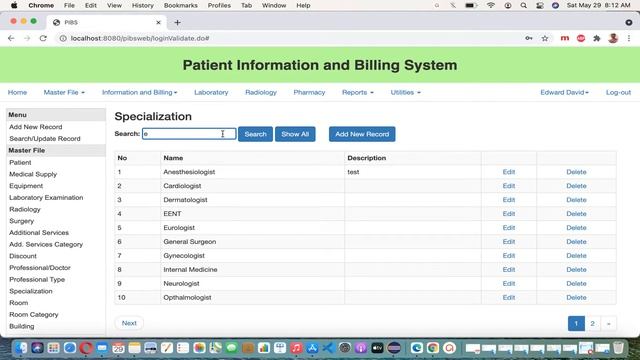Open the History menu in the menu bar
The height and width of the screenshot is (360, 640).
(x=142, y=5)
